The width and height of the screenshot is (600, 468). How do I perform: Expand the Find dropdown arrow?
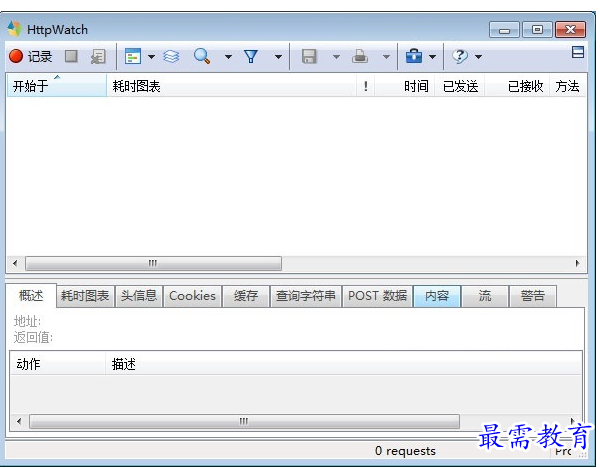pyautogui.click(x=228, y=57)
